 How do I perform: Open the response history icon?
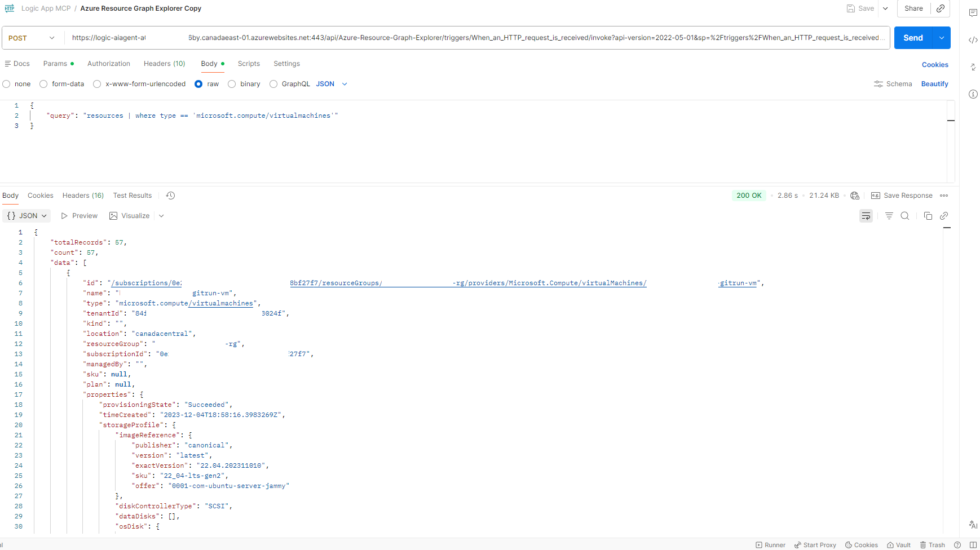coord(170,196)
